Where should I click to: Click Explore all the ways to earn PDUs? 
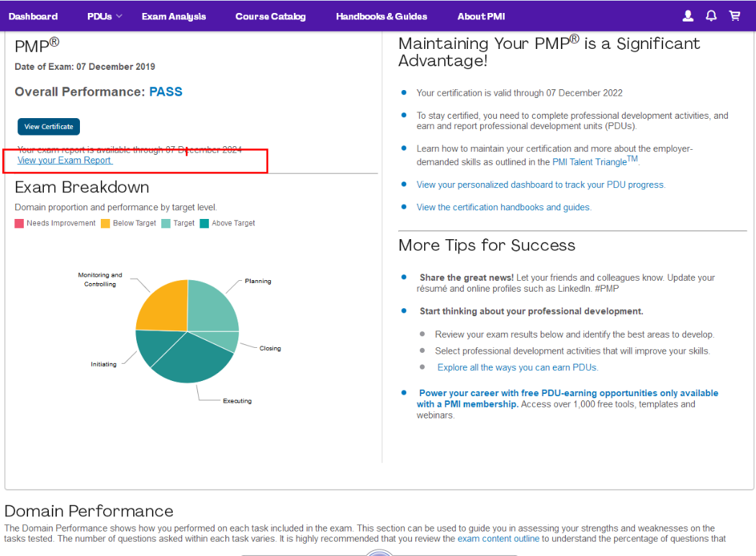pos(518,367)
